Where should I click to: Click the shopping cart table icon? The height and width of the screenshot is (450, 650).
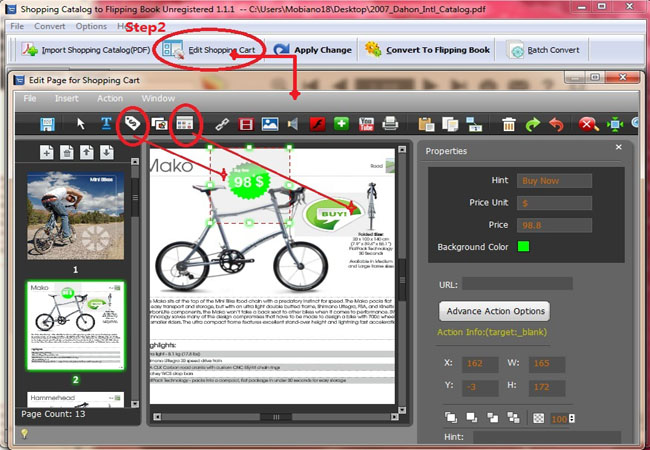pos(184,123)
